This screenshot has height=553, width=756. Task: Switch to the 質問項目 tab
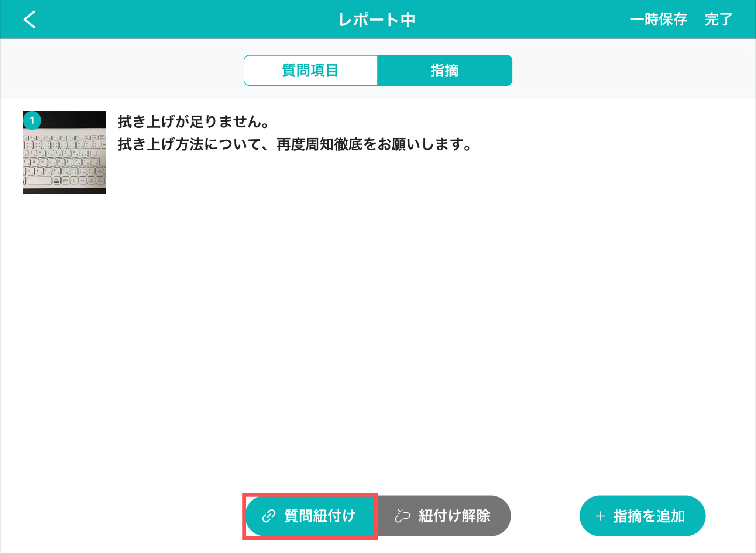[x=310, y=71]
